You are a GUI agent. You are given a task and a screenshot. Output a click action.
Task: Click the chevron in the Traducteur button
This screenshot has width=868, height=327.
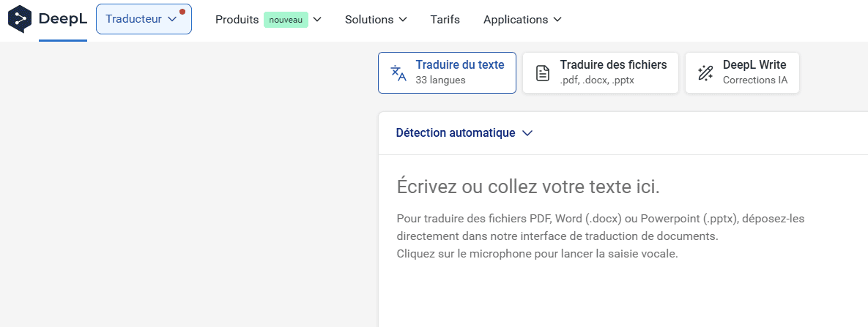(x=172, y=19)
